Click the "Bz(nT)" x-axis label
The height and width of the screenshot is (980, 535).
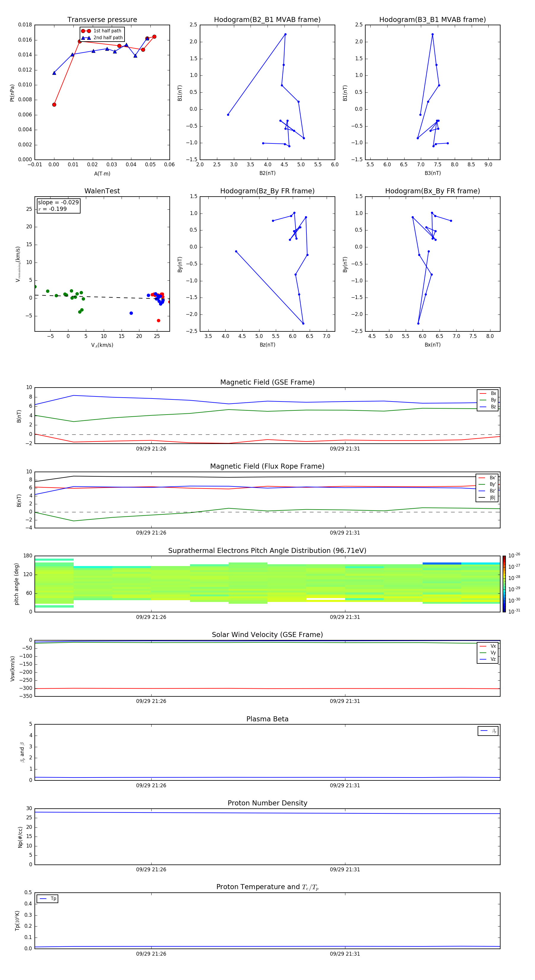tap(267, 345)
